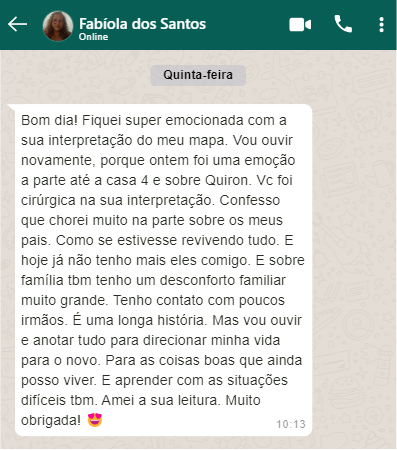Click the 10:13 message timestamp

pyautogui.click(x=291, y=424)
